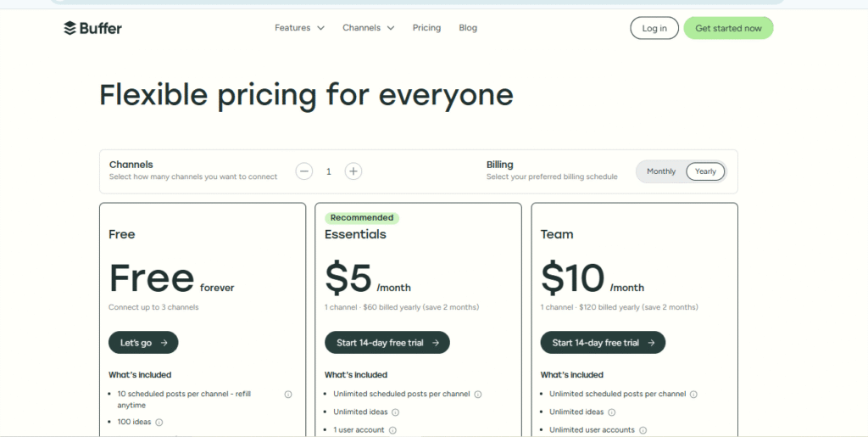Expand the Channels navigation chevron
This screenshot has width=868, height=437.
[x=390, y=28]
